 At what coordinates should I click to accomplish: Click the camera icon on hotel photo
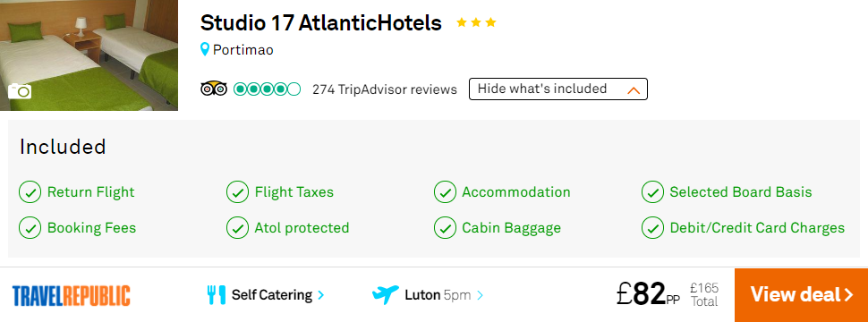point(20,90)
